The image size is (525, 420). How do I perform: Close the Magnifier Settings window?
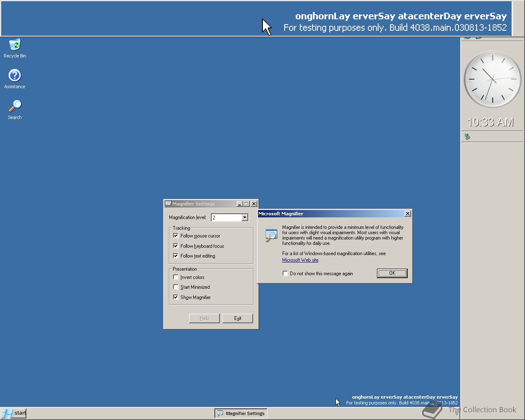click(x=254, y=204)
